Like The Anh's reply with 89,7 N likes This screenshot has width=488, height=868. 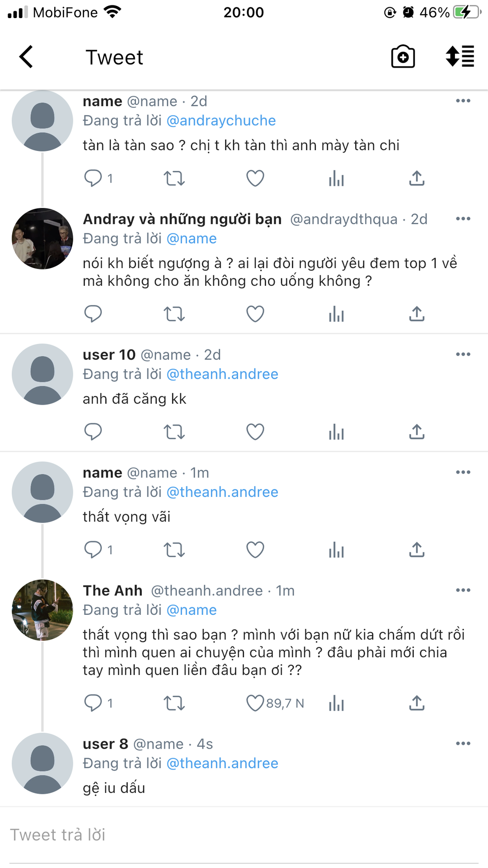click(x=255, y=703)
